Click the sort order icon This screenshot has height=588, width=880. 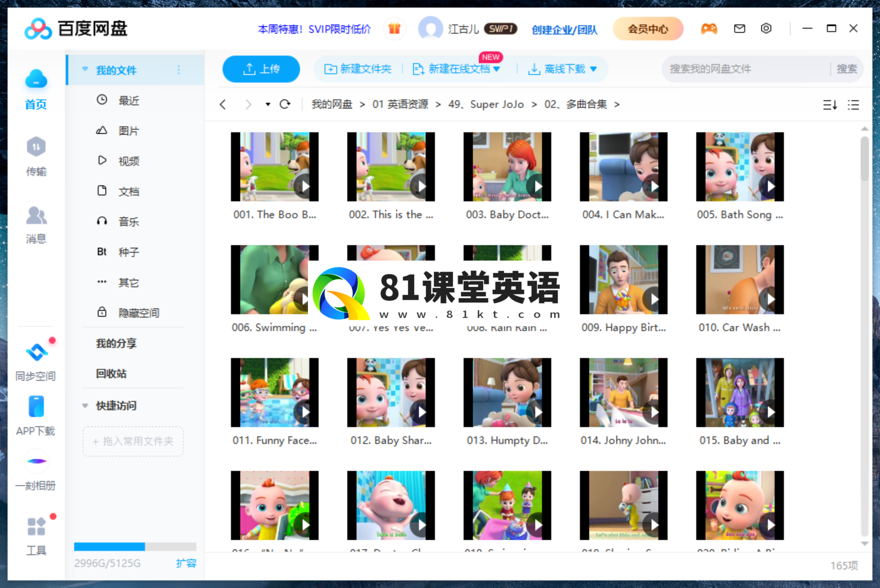[x=830, y=104]
